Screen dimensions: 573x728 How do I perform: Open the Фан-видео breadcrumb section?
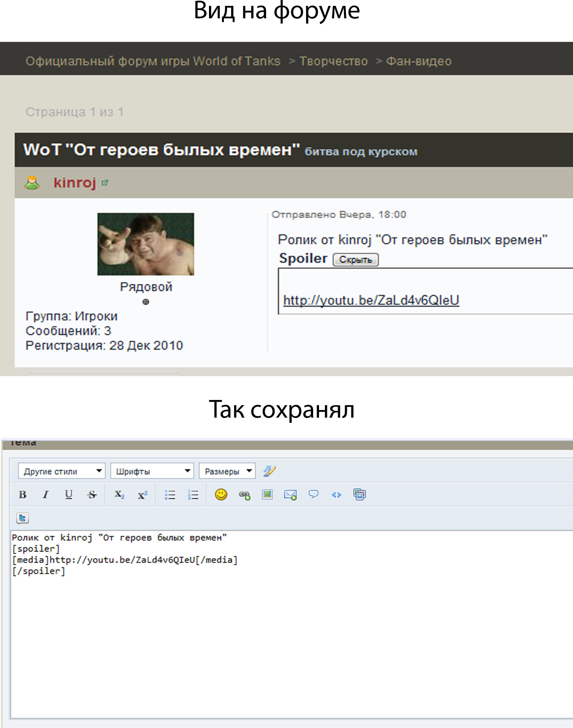tap(419, 61)
